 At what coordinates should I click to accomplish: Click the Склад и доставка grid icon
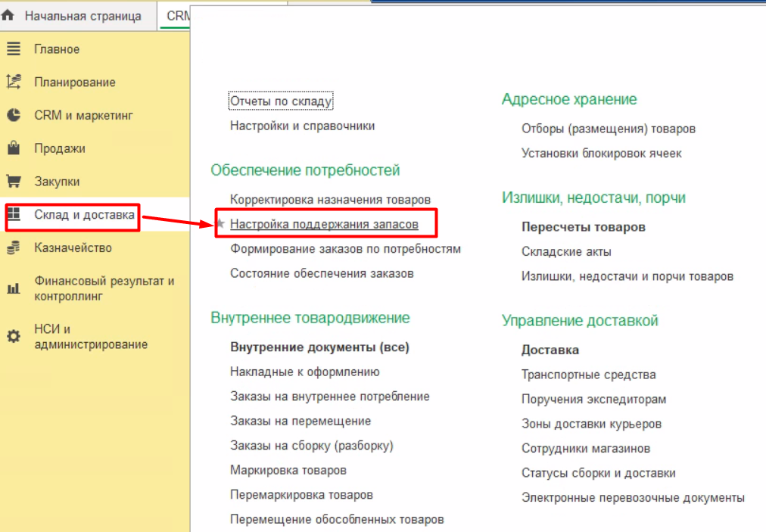point(13,216)
